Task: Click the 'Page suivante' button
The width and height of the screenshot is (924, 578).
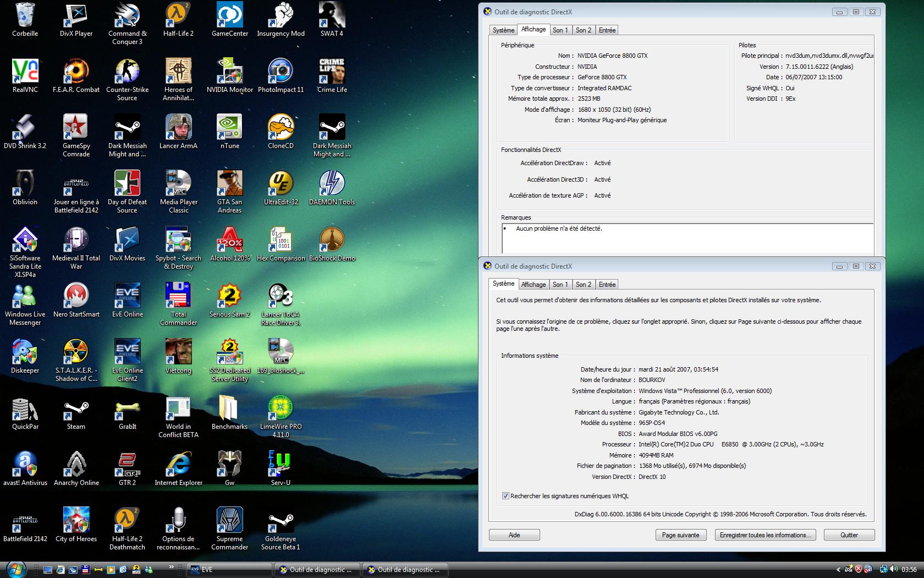Action: 680,535
